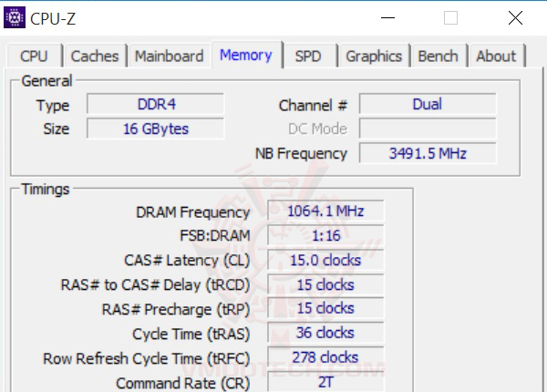
Task: Minimize the CPU-Z window
Action: [x=387, y=18]
